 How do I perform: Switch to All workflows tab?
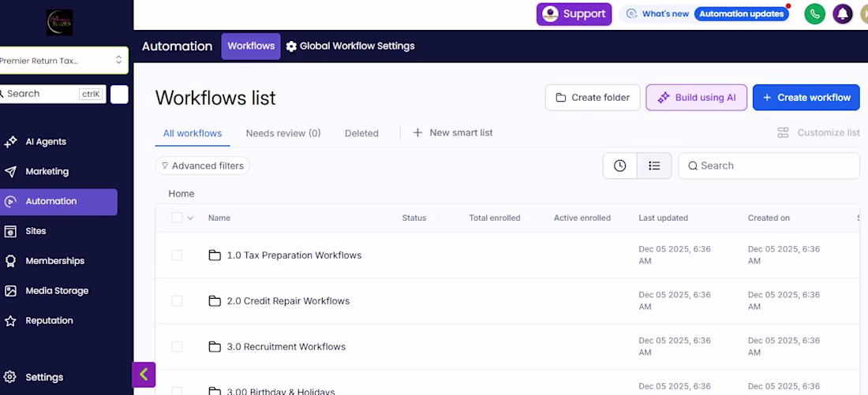click(x=192, y=133)
